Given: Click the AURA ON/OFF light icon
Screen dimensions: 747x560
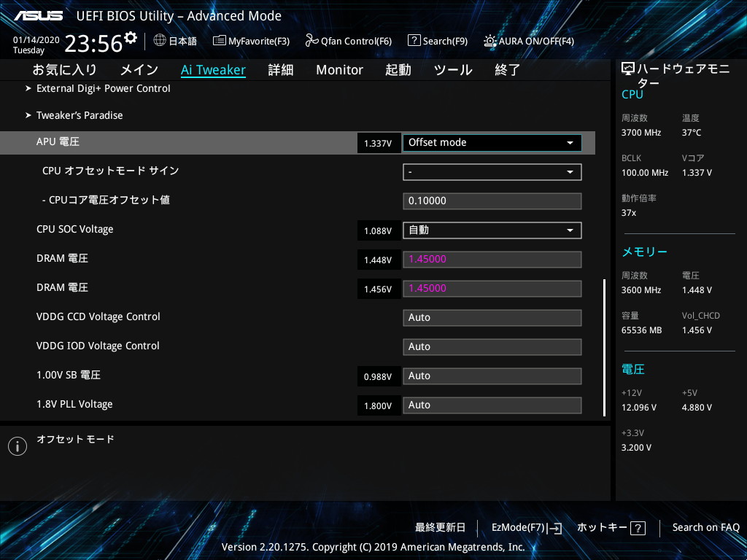Looking at the screenshot, I should click(x=489, y=41).
